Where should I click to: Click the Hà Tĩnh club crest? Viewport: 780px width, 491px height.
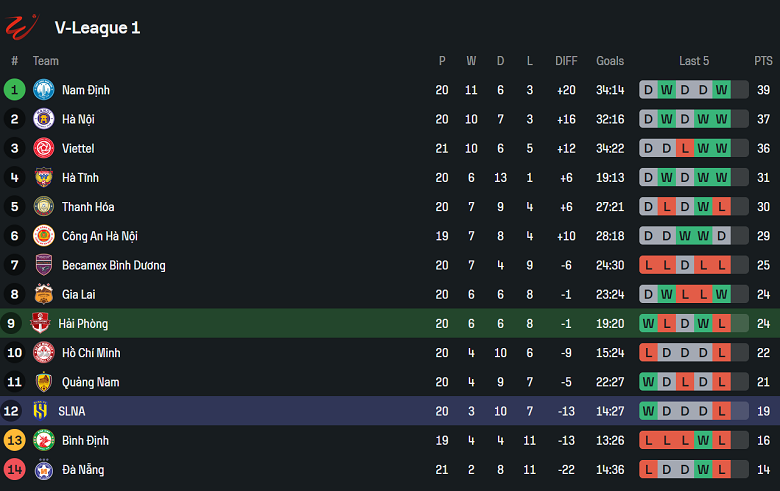pos(43,178)
